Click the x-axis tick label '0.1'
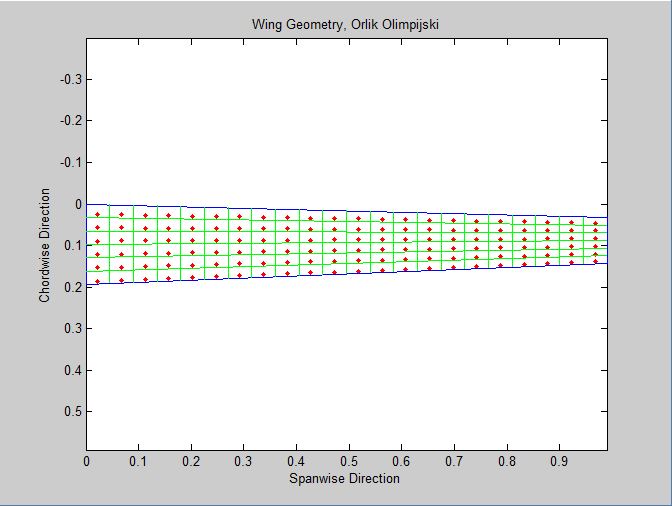This screenshot has height=506, width=672. click(x=138, y=461)
